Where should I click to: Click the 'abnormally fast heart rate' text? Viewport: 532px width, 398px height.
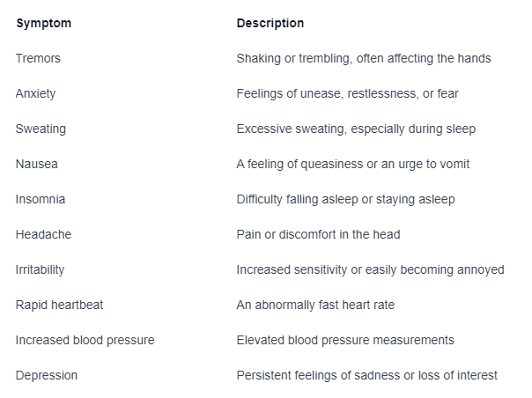point(315,305)
